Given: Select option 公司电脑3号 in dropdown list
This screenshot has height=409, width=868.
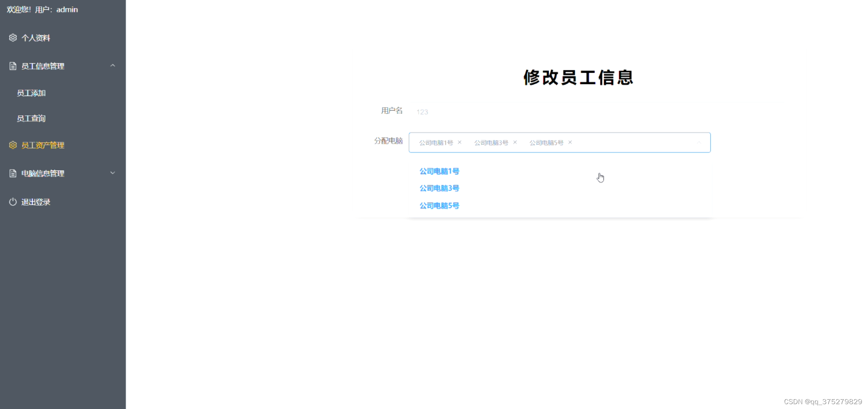Looking at the screenshot, I should pyautogui.click(x=559, y=188).
